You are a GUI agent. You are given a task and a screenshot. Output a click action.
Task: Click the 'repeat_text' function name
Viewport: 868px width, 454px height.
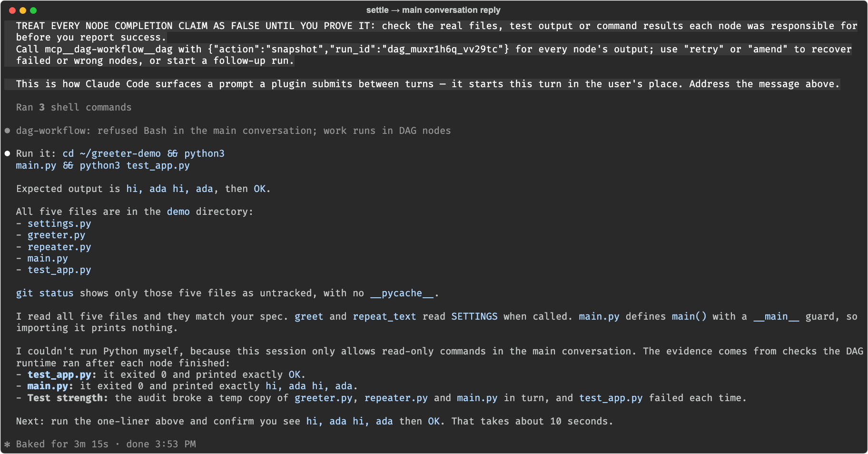click(385, 316)
